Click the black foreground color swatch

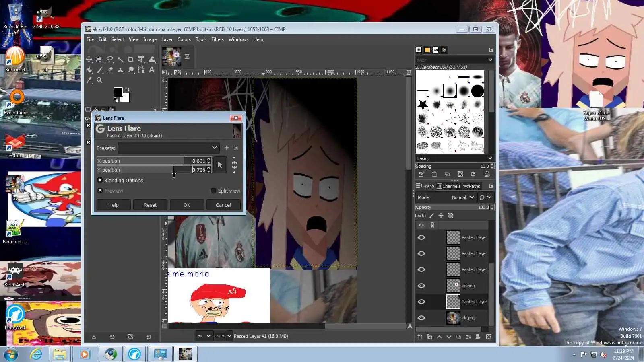click(118, 92)
